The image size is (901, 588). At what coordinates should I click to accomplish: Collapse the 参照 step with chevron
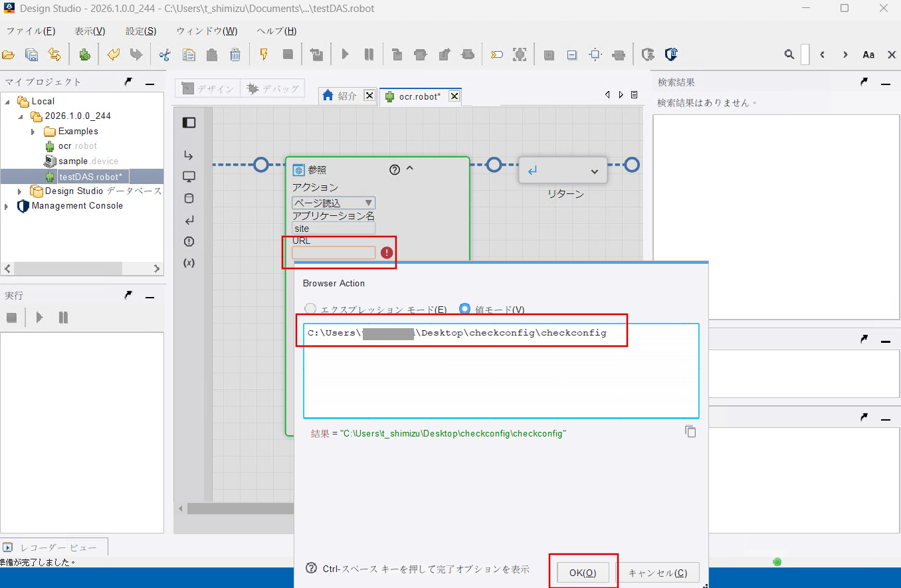(x=409, y=169)
